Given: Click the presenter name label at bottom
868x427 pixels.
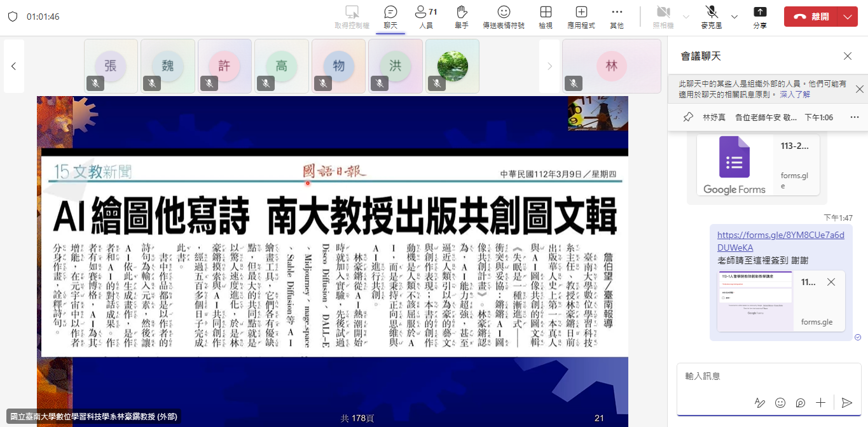Looking at the screenshot, I should [x=93, y=417].
